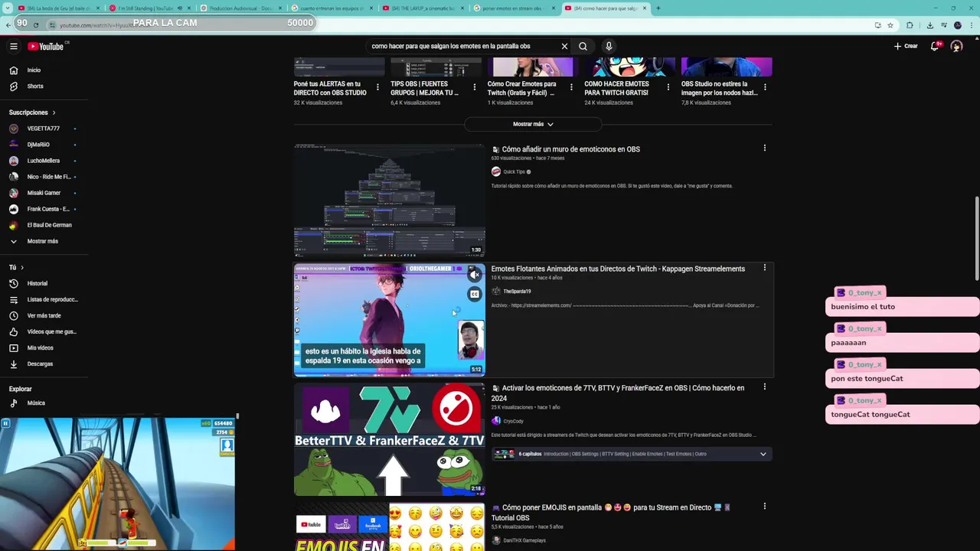Click the browser back arrow
Image resolution: width=980 pixels, height=551 pixels.
pyautogui.click(x=8, y=24)
